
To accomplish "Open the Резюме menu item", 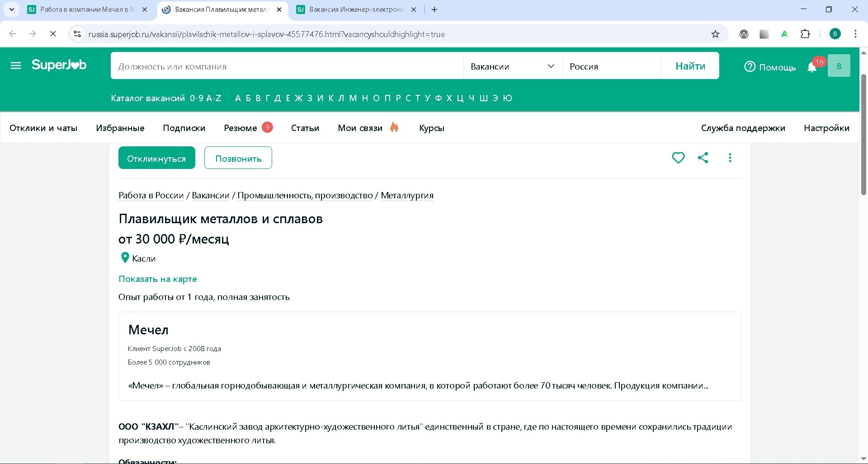I will coord(241,128).
